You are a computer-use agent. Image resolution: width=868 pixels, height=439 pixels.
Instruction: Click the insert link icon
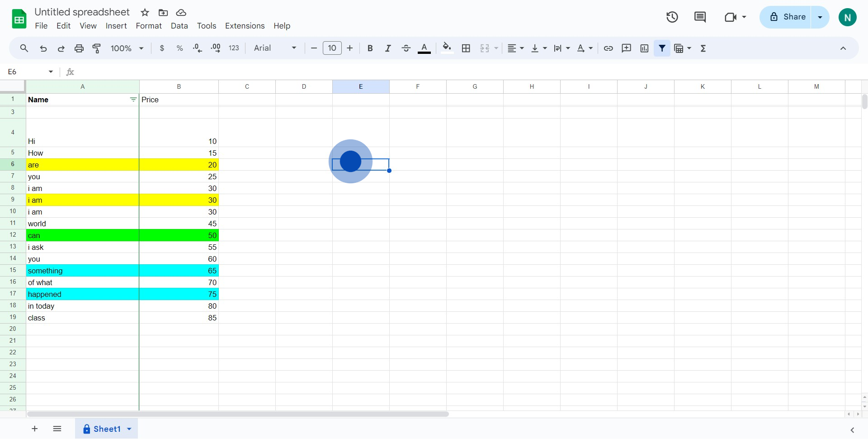click(x=609, y=48)
